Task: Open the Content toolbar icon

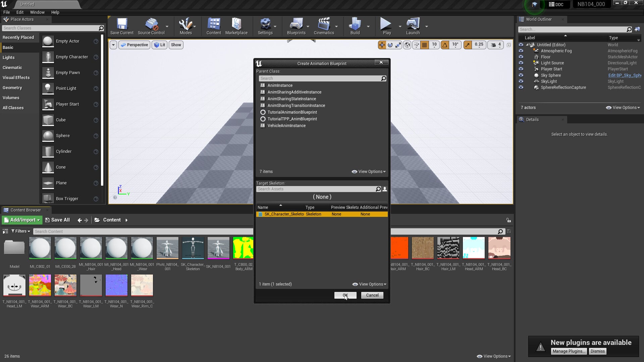Action: click(214, 26)
